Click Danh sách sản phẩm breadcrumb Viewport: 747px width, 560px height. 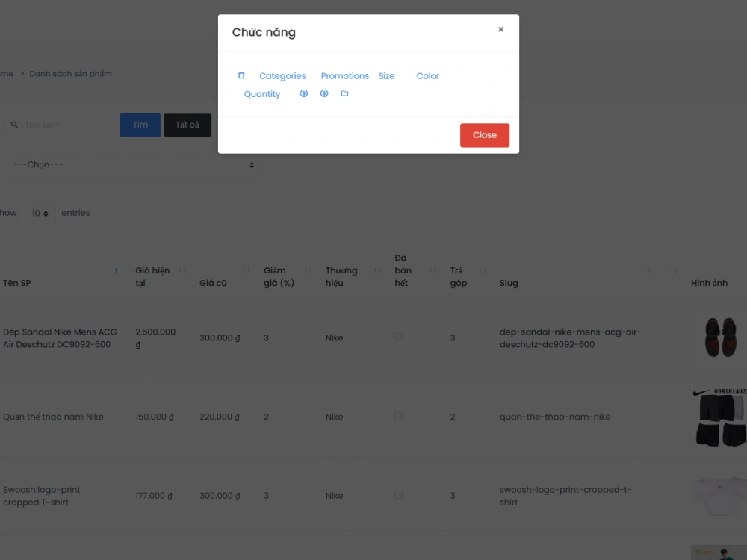(x=70, y=74)
